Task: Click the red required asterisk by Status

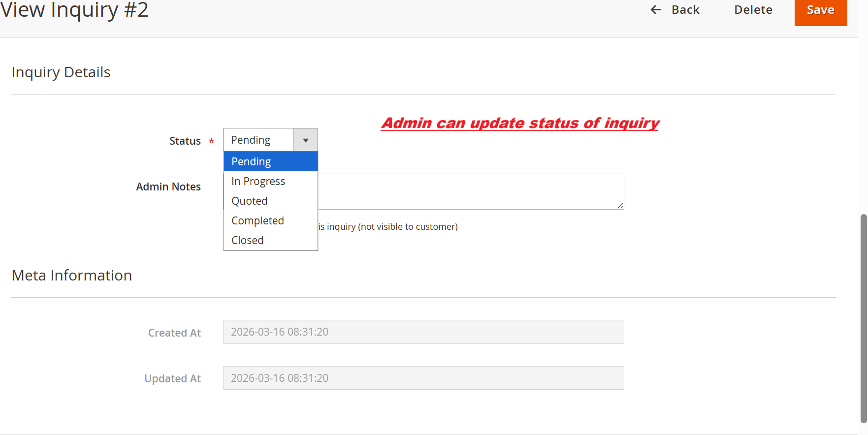Action: click(x=211, y=142)
